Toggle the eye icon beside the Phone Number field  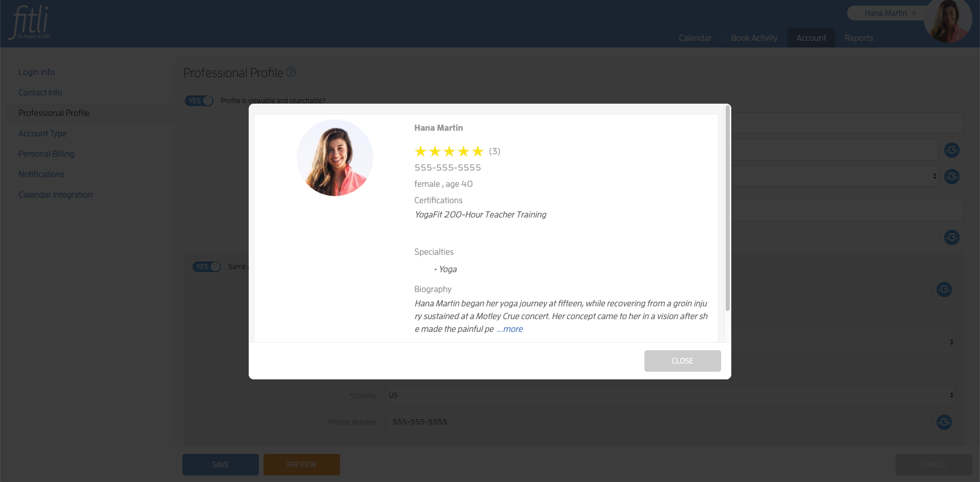pyautogui.click(x=944, y=422)
